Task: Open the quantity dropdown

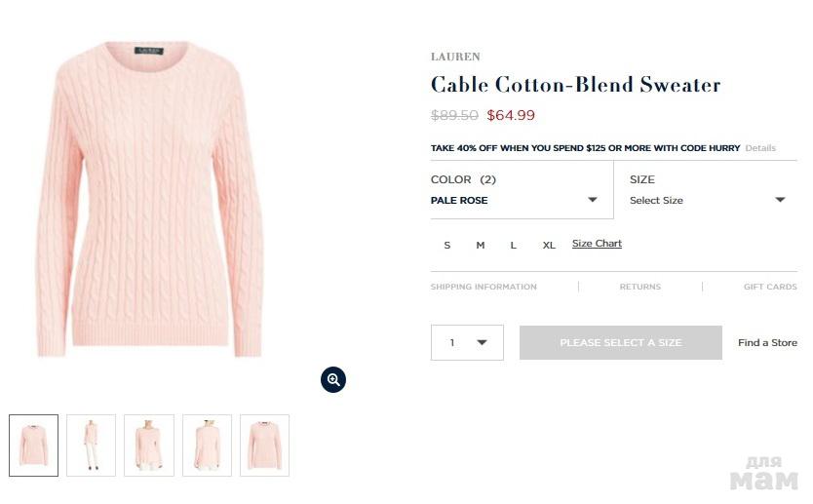Action: 467,342
